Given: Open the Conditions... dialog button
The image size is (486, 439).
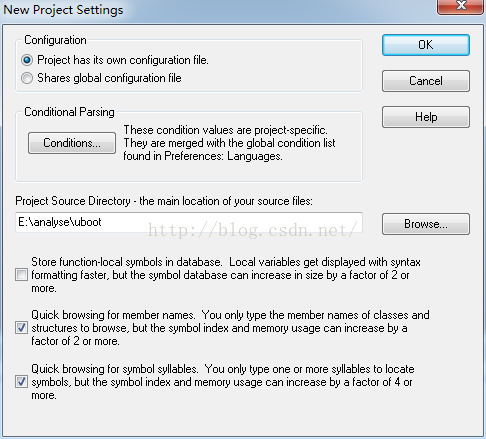Looking at the screenshot, I should pos(72,143).
